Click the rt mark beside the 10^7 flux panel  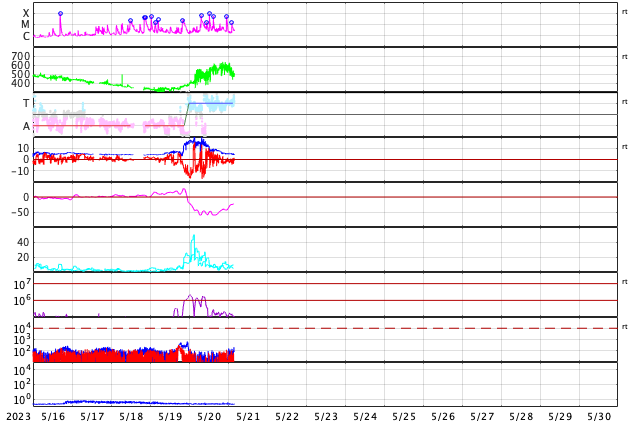pos(625,281)
